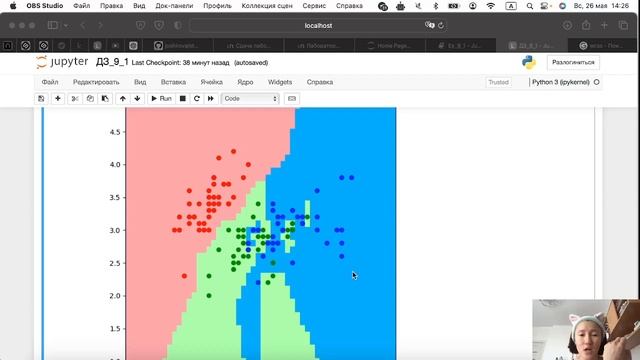Click the Last Checkpoint status text

[x=180, y=63]
